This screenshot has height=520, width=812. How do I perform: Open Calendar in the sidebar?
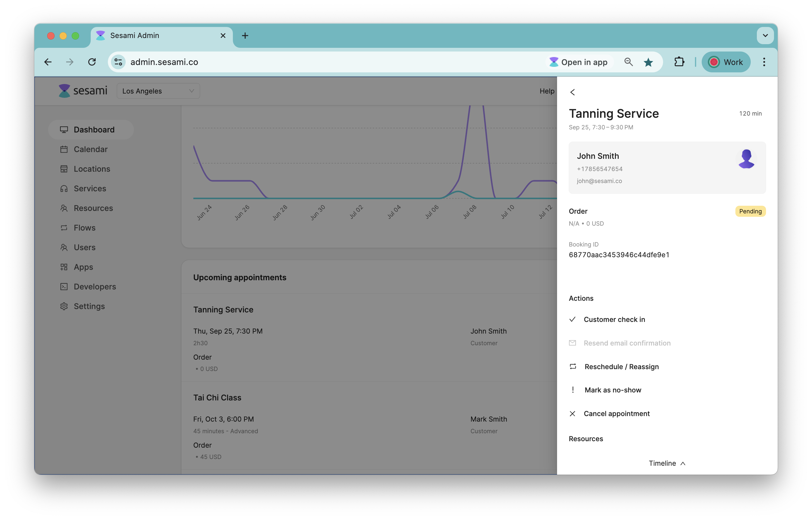pos(90,149)
